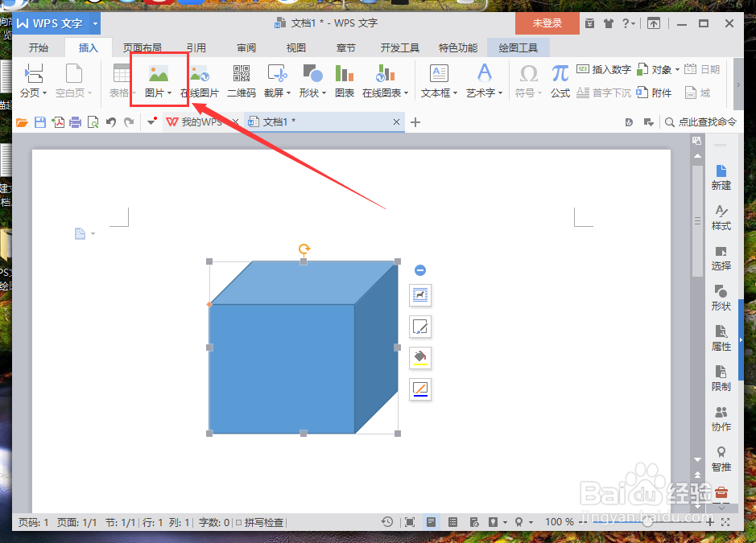Viewport: 756px width, 543px height.
Task: Click the 未登录 login button
Action: [x=547, y=23]
